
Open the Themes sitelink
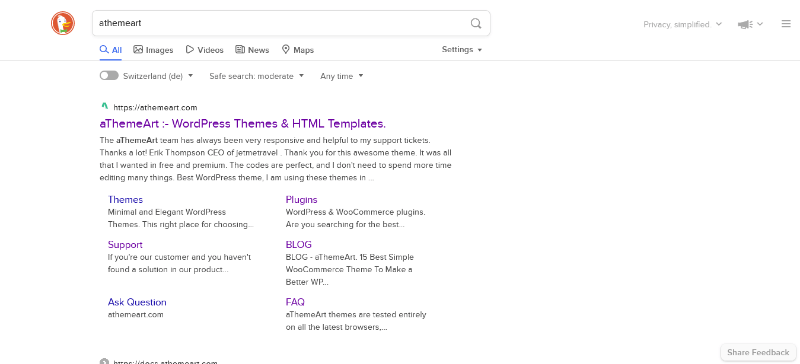point(126,200)
